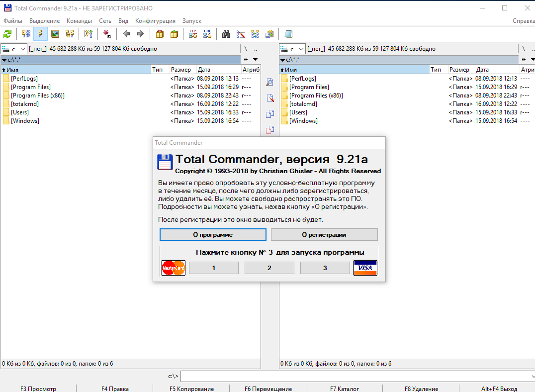
Task: Sort left panel by Имя column header
Action: 76,70
